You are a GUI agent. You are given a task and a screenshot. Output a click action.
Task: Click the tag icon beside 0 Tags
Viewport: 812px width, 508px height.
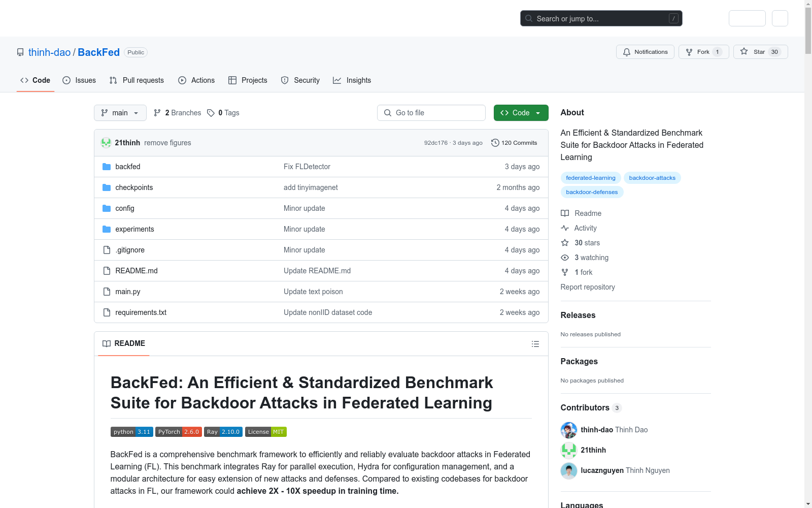211,113
